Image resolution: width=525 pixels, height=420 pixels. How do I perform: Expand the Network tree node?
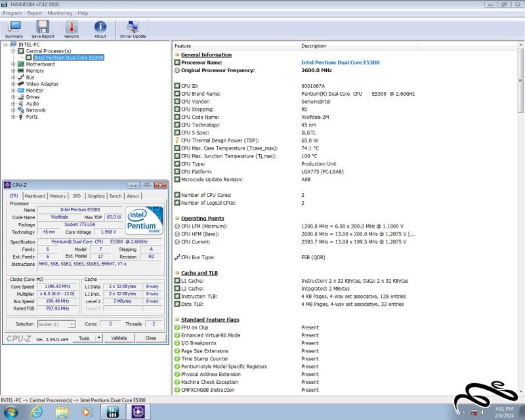click(x=13, y=110)
